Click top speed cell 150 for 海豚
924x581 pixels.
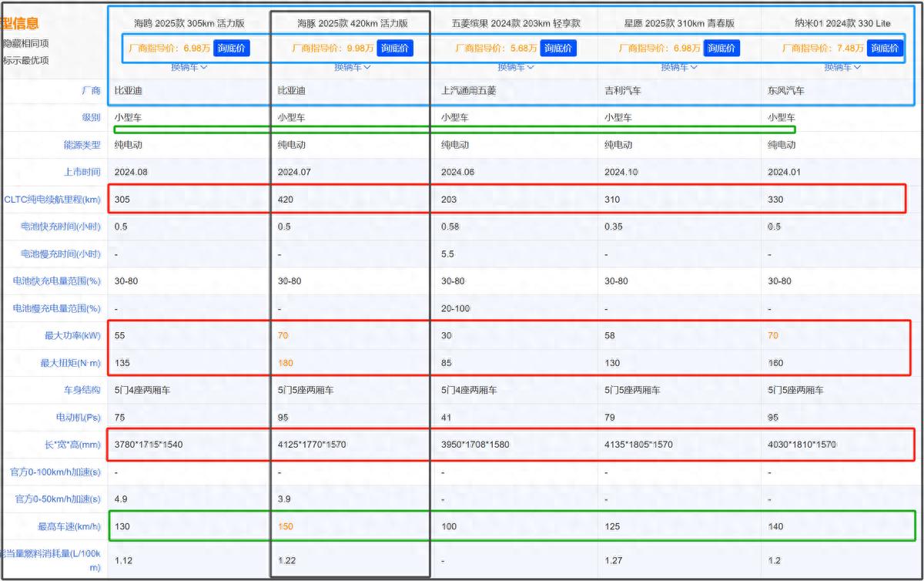(x=286, y=526)
